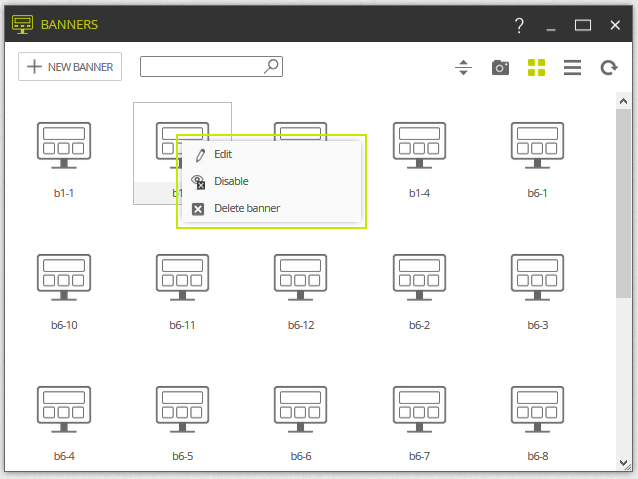The image size is (638, 479).
Task: Click the New Banner button
Action: point(70,66)
